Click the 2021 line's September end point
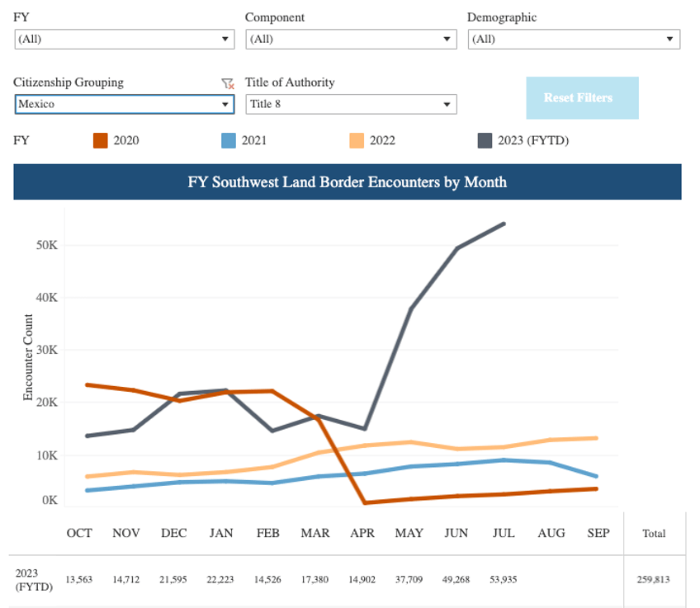The image size is (700, 608). [x=596, y=476]
